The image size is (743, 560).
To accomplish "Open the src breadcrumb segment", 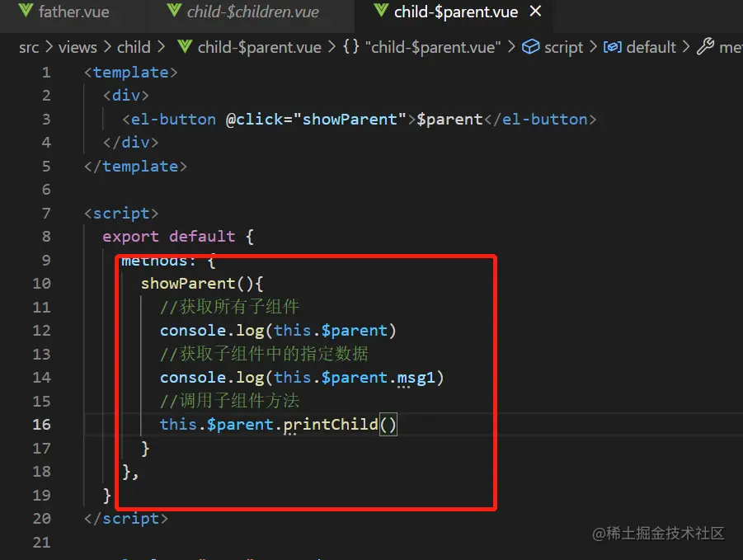I will coord(29,47).
